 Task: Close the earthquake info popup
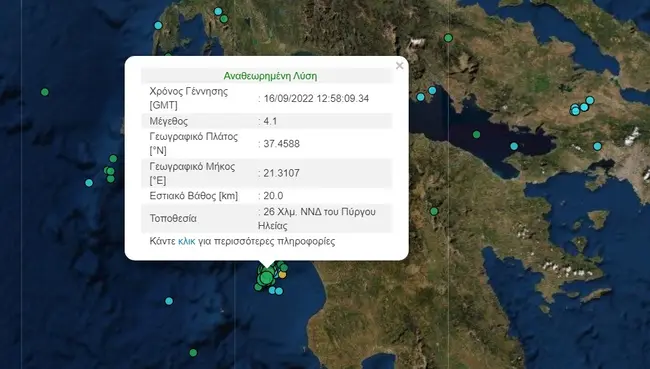(x=400, y=66)
